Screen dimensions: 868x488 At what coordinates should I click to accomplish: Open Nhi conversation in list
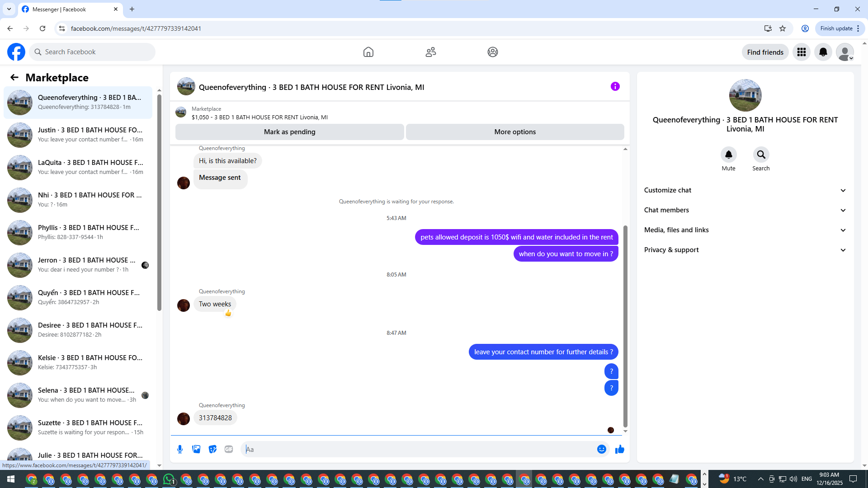[78, 200]
